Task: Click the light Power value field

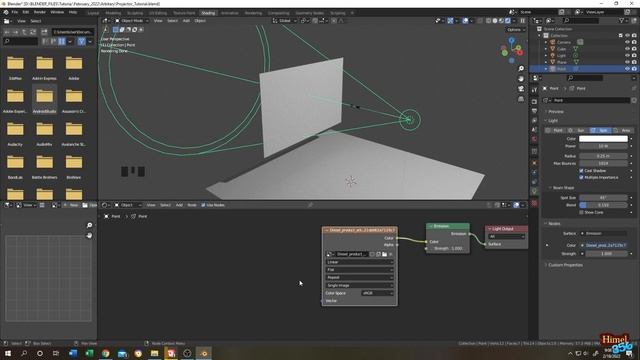Action: (603, 146)
